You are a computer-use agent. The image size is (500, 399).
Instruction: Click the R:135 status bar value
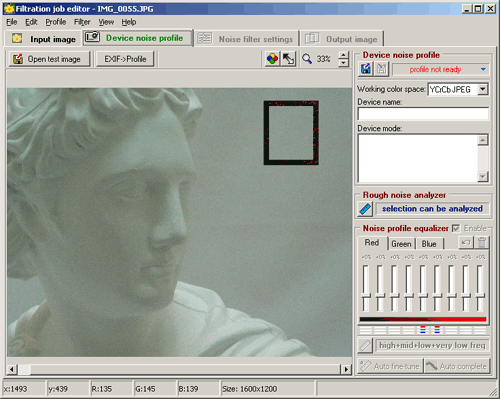coord(102,389)
